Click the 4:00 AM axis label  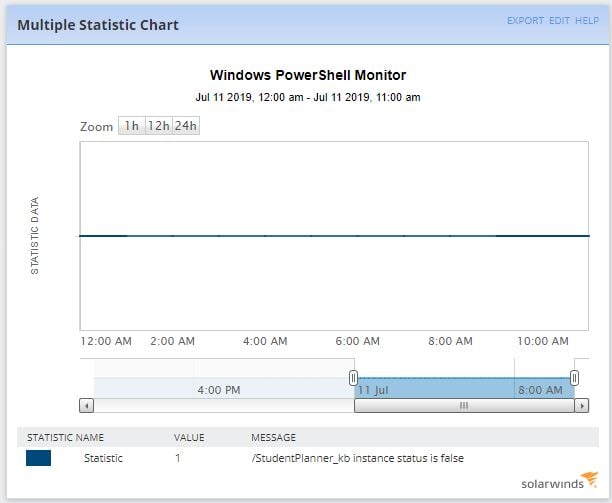(265, 341)
